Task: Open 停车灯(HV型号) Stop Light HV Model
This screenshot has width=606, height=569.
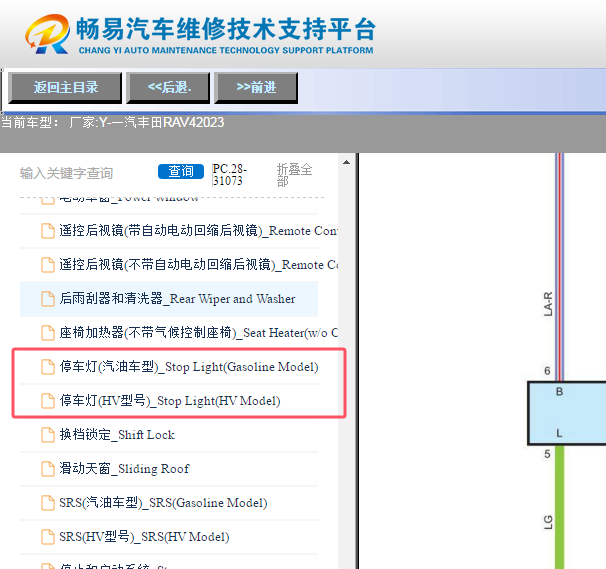Action: (x=170, y=401)
